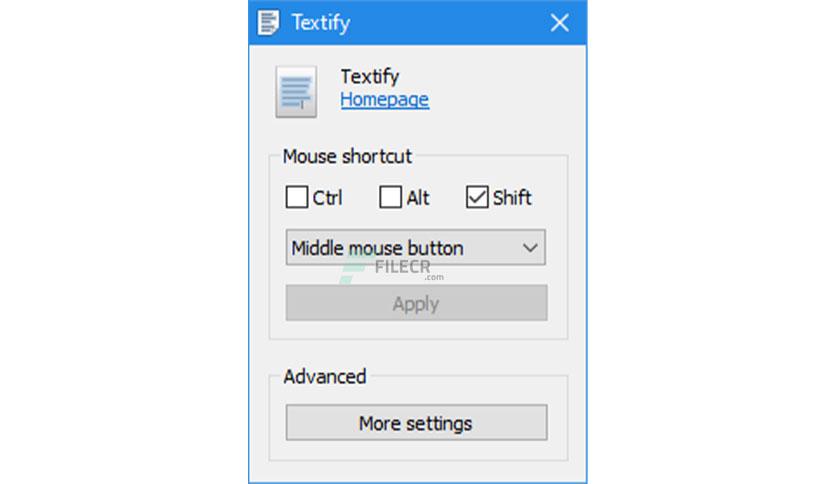Viewport: 836px width, 484px height.
Task: Click the Mouse shortcut group label
Action: click(347, 156)
